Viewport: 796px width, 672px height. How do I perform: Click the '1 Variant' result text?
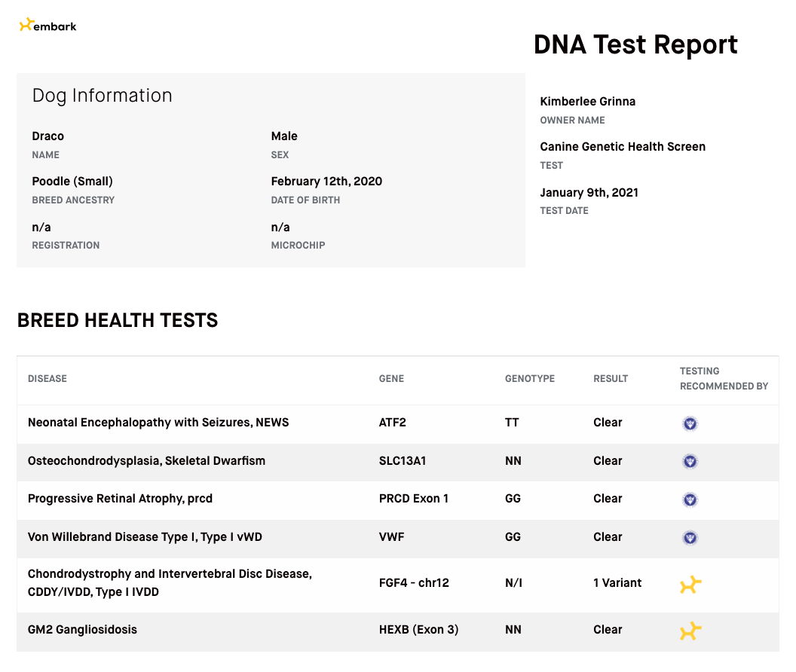(x=617, y=583)
